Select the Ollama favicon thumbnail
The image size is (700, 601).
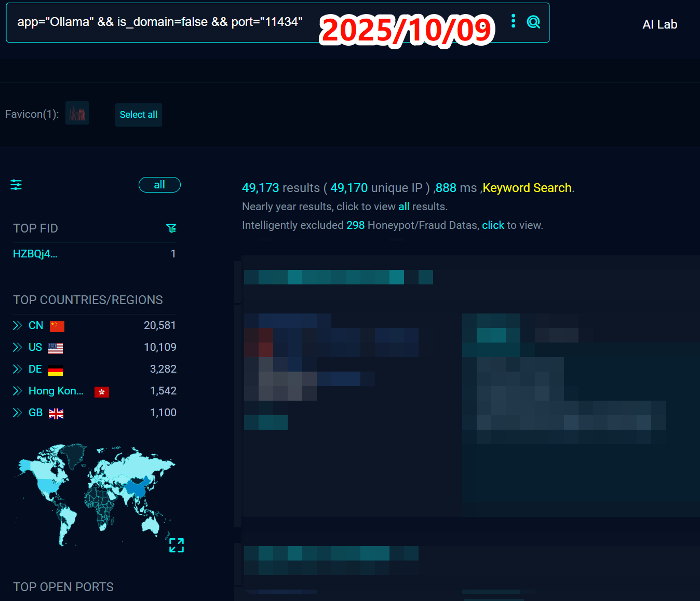77,114
